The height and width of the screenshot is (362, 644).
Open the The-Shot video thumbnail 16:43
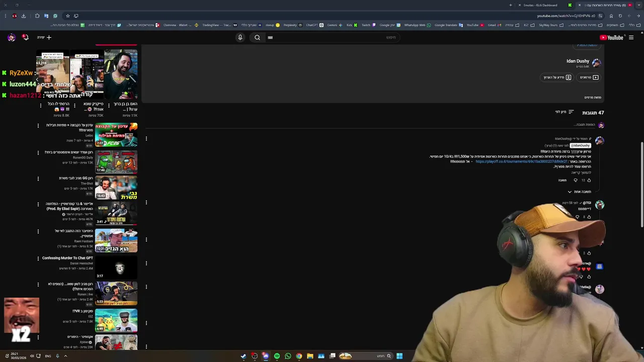116,188
